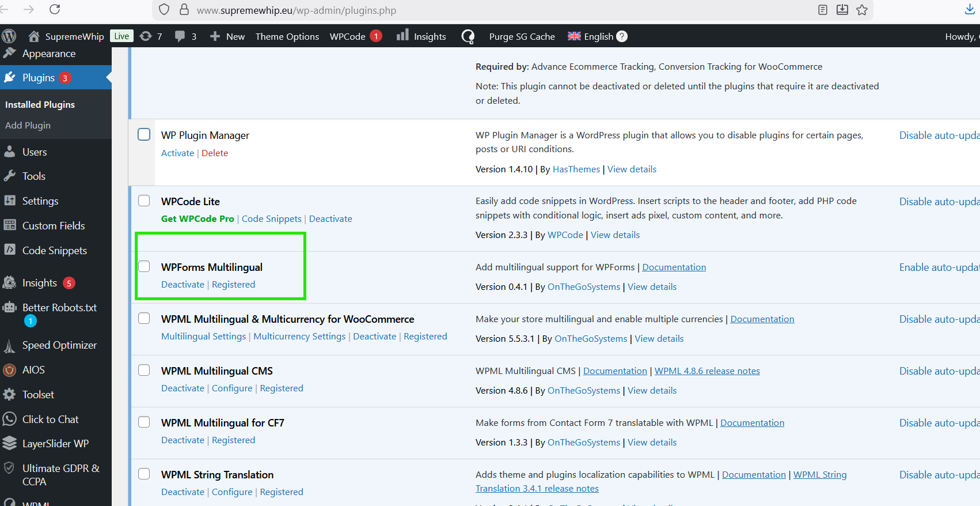Viewport: 980px width, 506px height.
Task: Check the WP Plugin Manager checkbox
Action: tap(144, 135)
